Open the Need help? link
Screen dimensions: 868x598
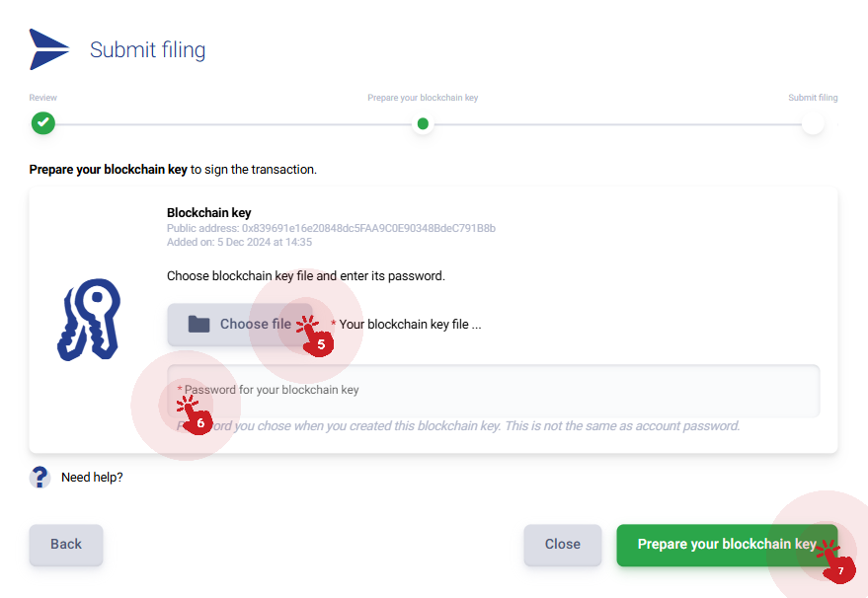pyautogui.click(x=92, y=478)
